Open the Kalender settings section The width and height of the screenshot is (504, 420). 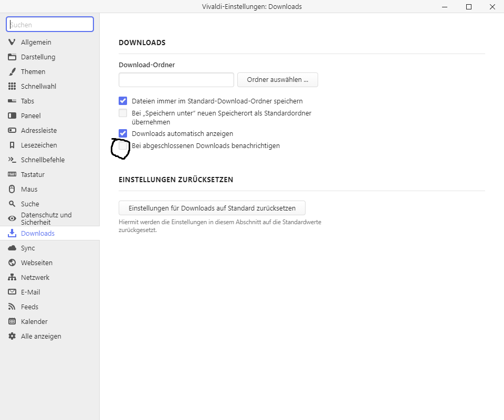pyautogui.click(x=50, y=321)
